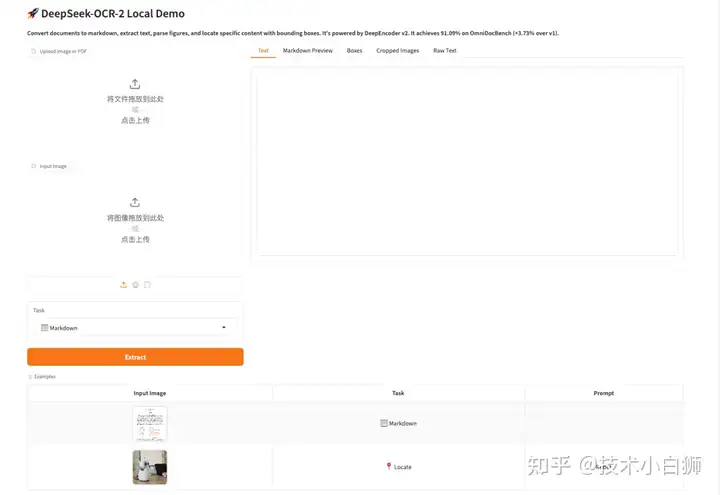
Task: Open the Markdown task combo box
Action: tap(135, 328)
